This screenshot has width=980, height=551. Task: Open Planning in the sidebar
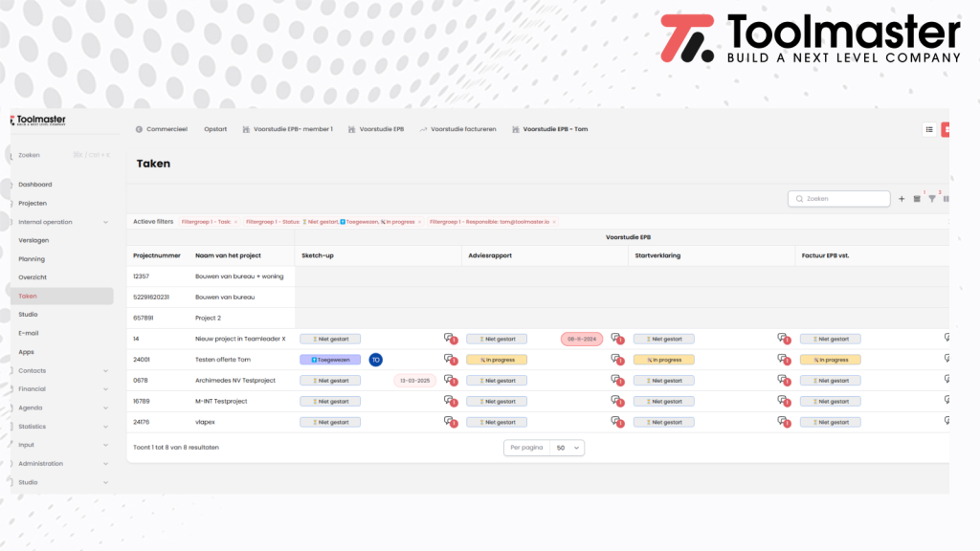[x=32, y=258]
